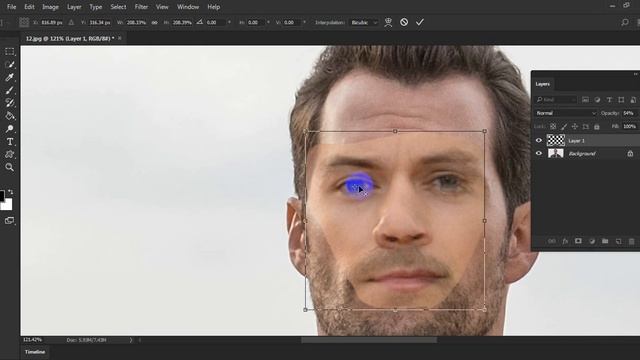Toggle adjustment layer filter icon

coord(597,100)
